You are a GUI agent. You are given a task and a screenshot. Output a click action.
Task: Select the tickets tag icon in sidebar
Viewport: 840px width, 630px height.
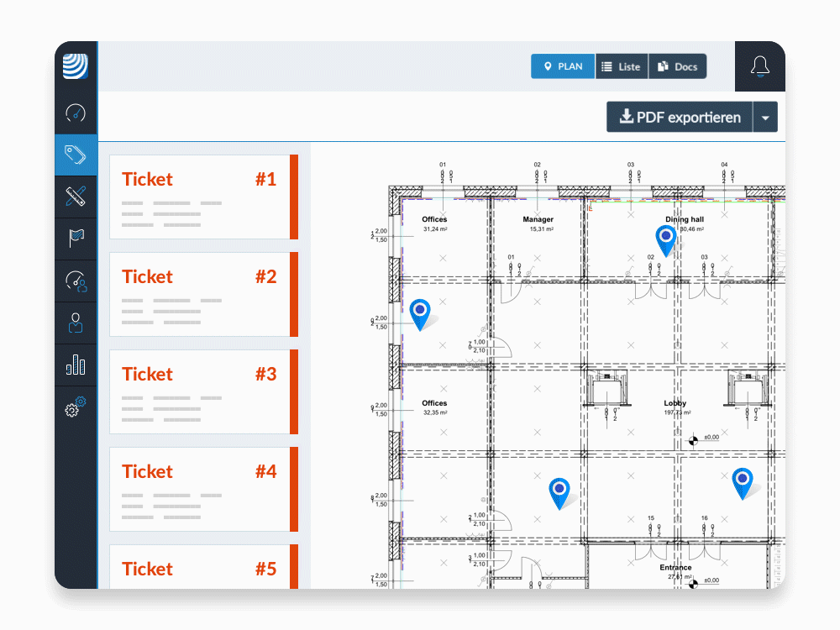coord(76,155)
